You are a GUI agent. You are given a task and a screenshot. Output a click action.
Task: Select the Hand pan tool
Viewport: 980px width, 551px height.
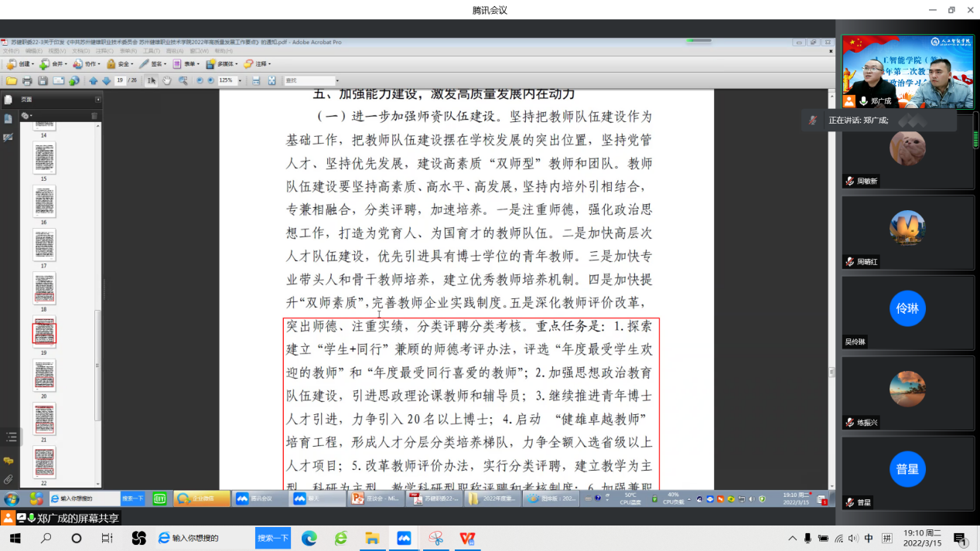coord(167,80)
